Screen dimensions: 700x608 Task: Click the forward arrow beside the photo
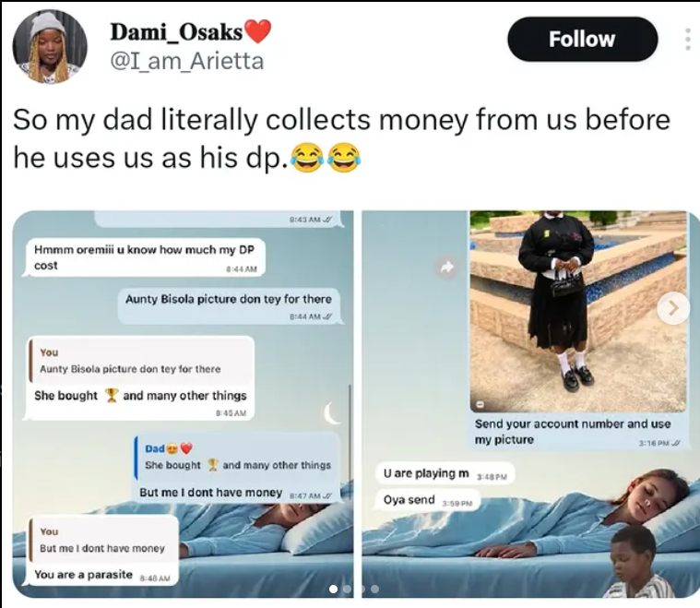(446, 268)
